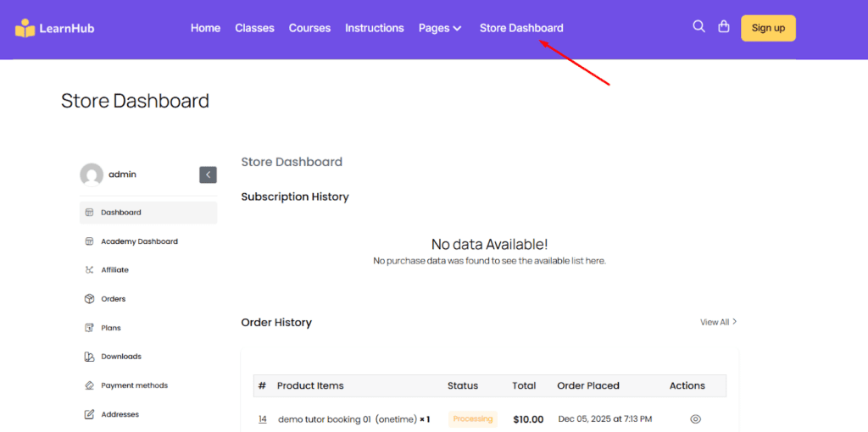The width and height of the screenshot is (868, 432).
Task: Click the Actions column header
Action: click(x=687, y=385)
